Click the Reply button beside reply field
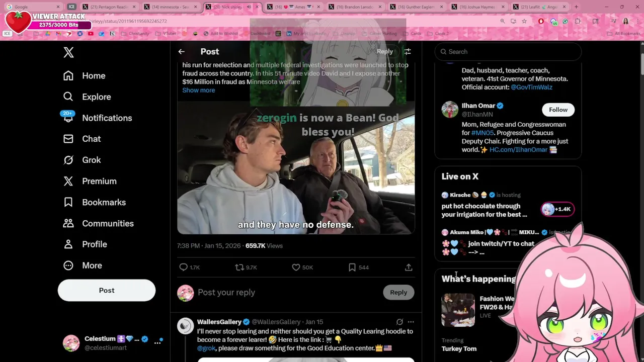This screenshot has height=362, width=644. pos(398,293)
